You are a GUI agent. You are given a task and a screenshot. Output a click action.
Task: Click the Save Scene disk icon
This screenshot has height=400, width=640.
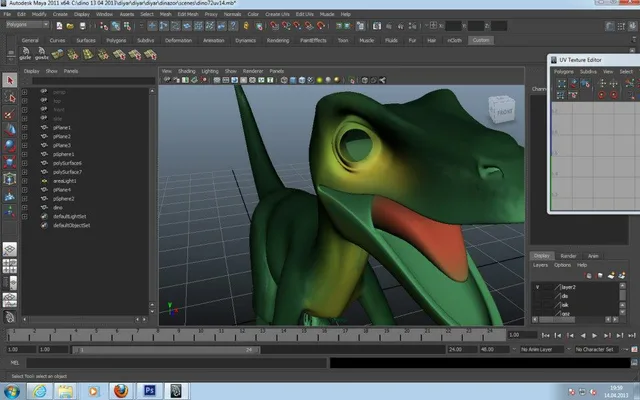click(x=82, y=26)
